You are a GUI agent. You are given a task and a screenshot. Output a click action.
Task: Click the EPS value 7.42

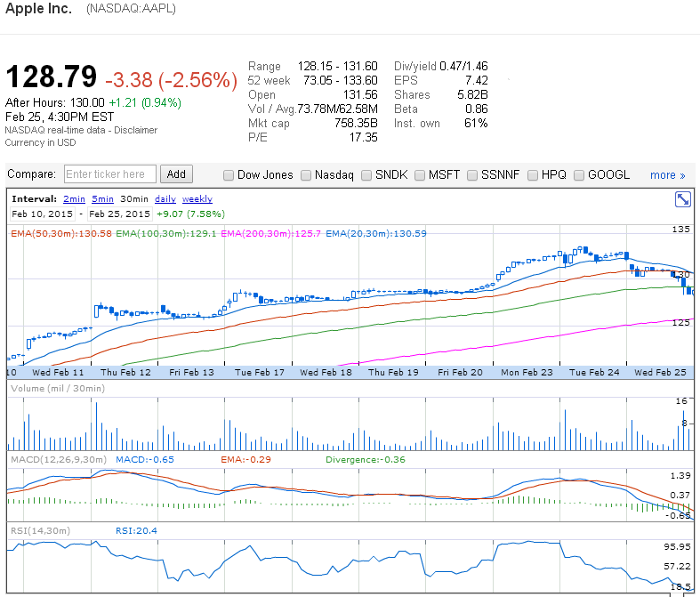coord(477,80)
